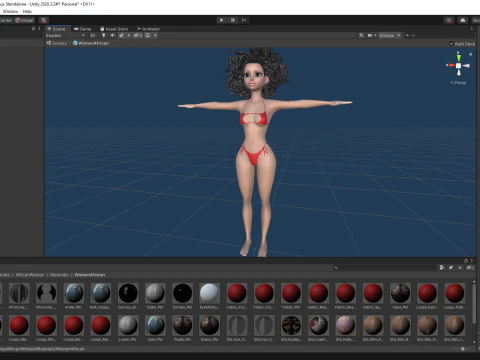Toggle the left panel lock icon
The width and height of the screenshot is (480, 360).
click(33, 29)
